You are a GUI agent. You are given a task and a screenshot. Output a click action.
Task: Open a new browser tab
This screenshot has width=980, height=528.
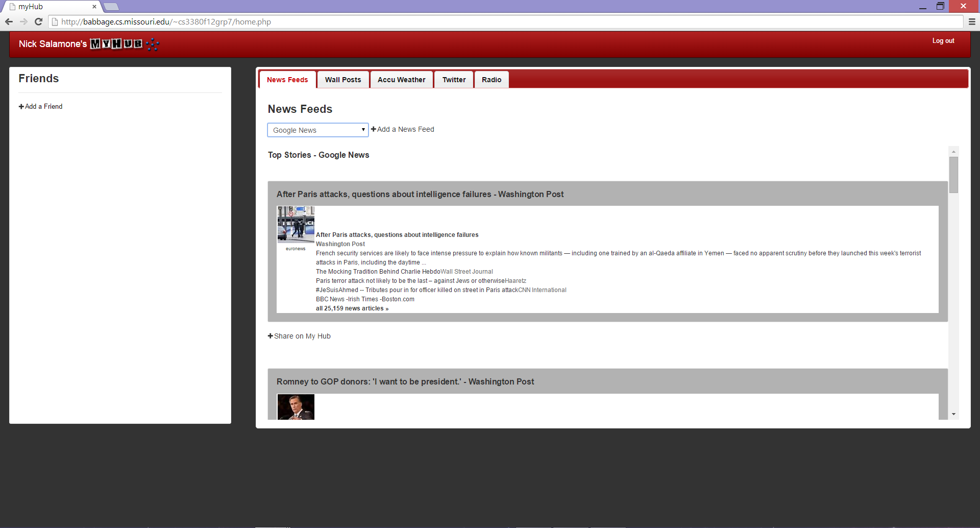pos(111,7)
